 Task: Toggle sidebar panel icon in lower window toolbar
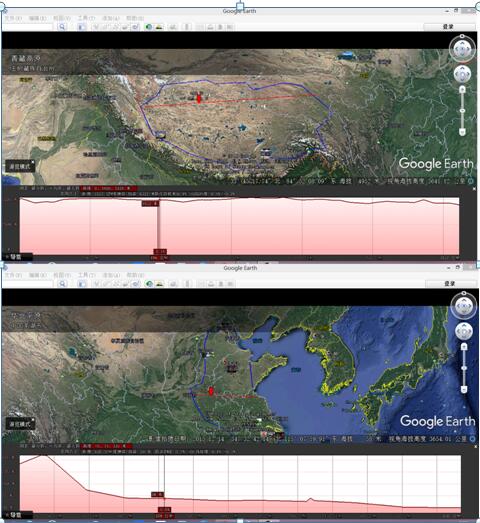point(82,284)
